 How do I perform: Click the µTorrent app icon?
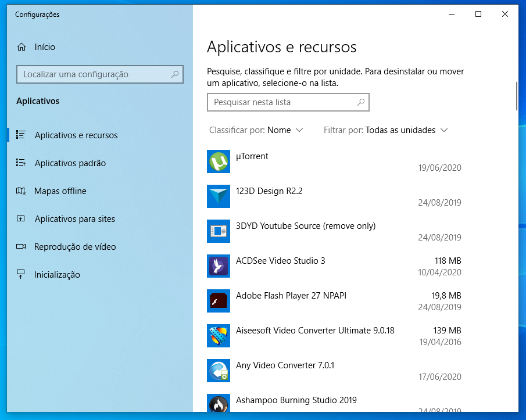pos(219,161)
